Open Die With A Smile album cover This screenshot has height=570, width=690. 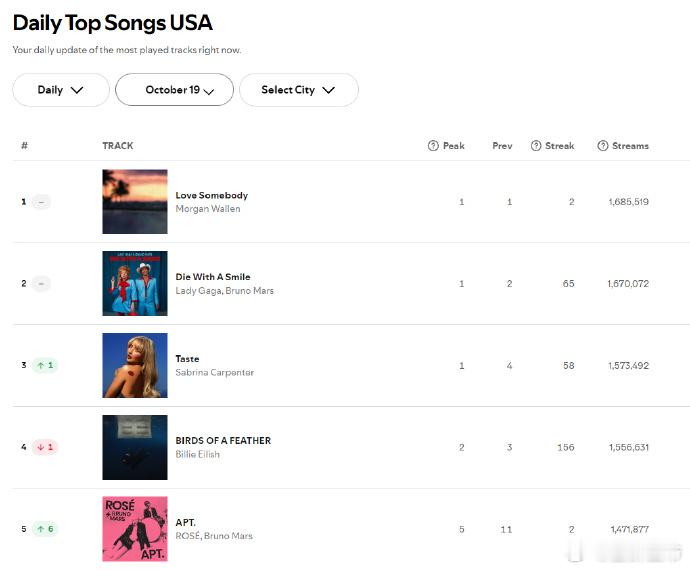pyautogui.click(x=135, y=283)
